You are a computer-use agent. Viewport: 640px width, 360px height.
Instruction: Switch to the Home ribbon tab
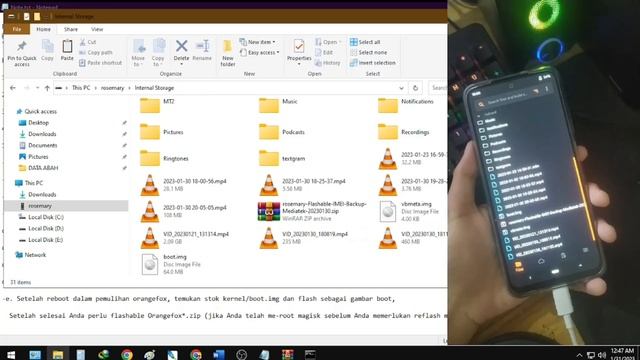click(x=43, y=29)
